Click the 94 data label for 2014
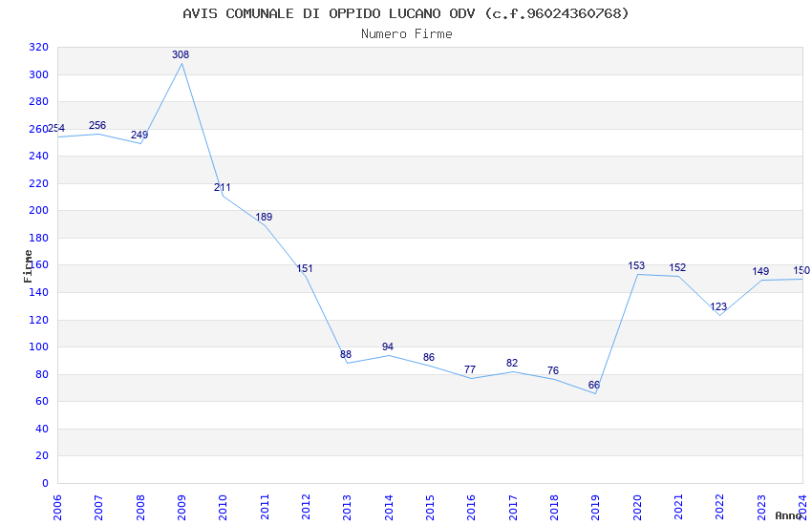Image resolution: width=812 pixels, height=525 pixels. 387,346
